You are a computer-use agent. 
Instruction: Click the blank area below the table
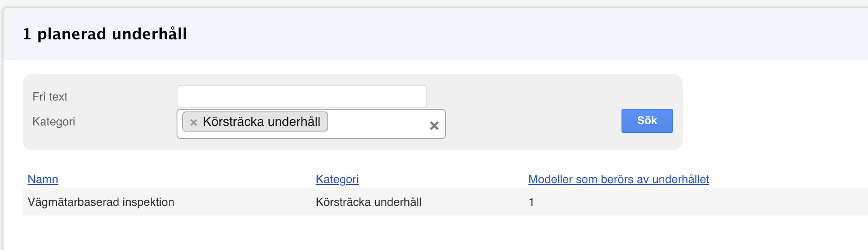(393, 234)
